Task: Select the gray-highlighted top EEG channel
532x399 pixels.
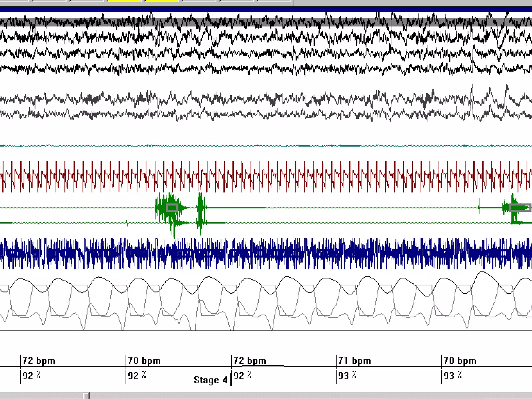Action: [x=266, y=22]
